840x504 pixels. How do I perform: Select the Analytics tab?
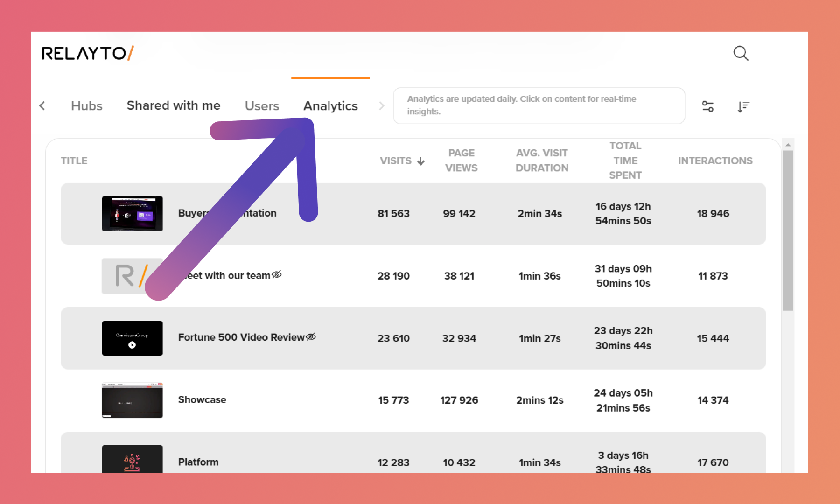[330, 106]
